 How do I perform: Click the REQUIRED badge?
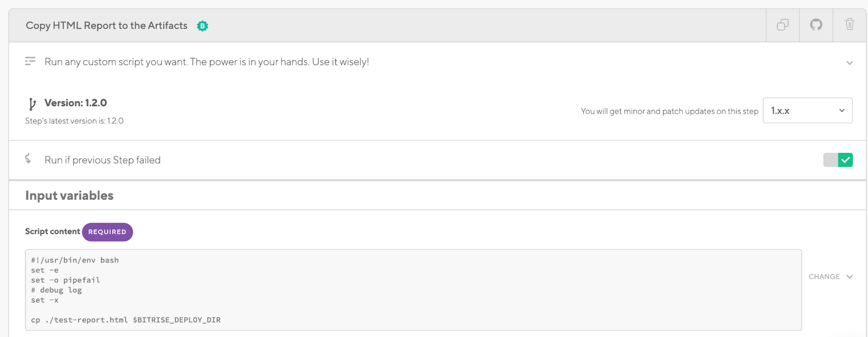coord(107,232)
